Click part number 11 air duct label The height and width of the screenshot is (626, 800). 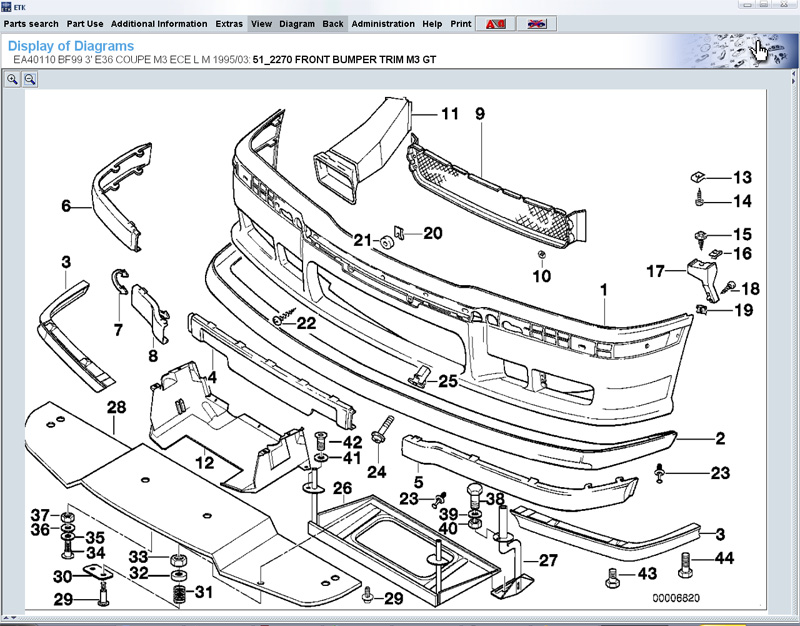coord(449,114)
